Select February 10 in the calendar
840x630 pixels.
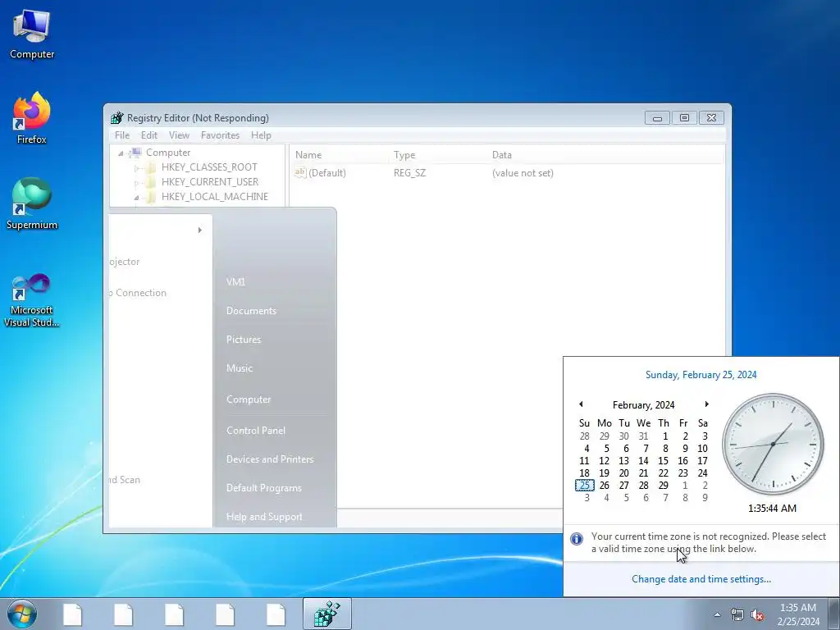coord(702,449)
